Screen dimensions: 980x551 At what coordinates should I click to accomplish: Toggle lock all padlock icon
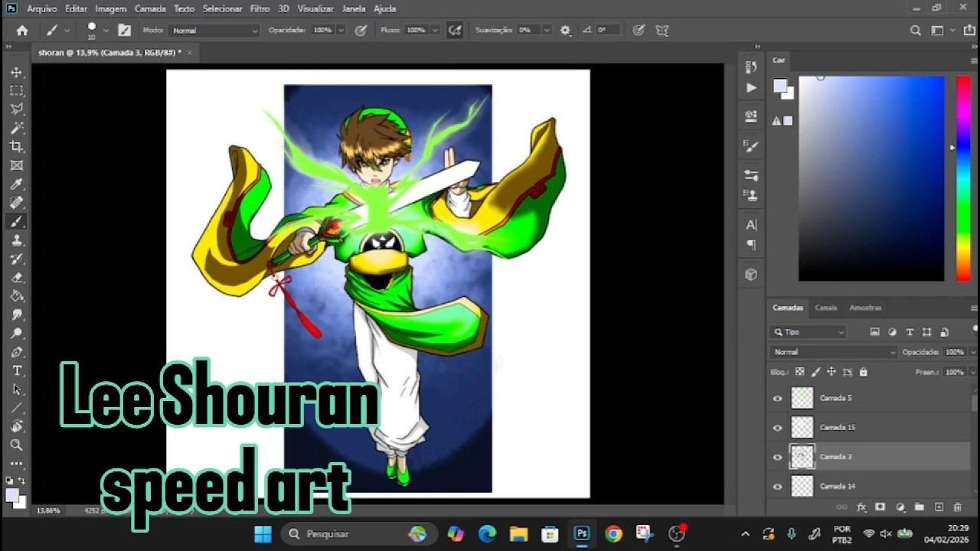(864, 372)
